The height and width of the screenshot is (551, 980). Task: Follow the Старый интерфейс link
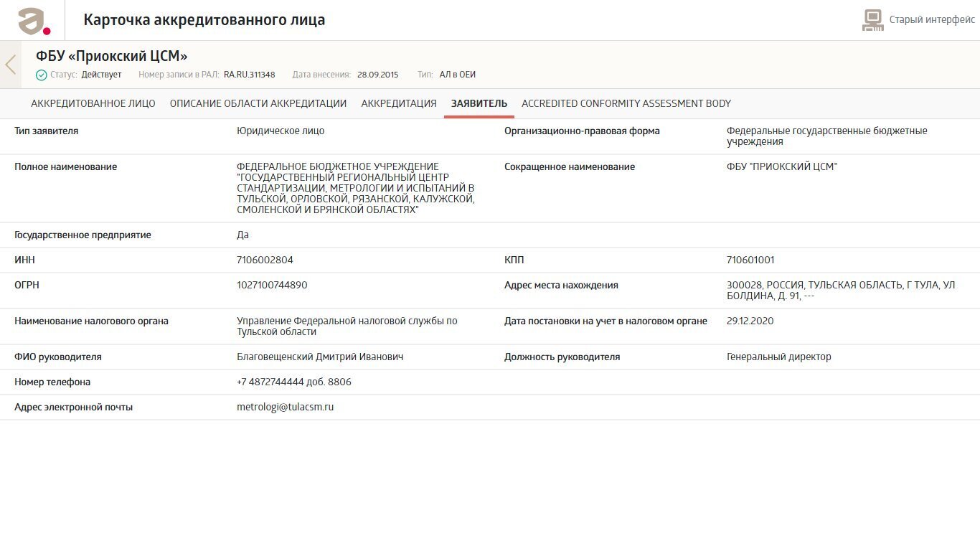pos(932,20)
